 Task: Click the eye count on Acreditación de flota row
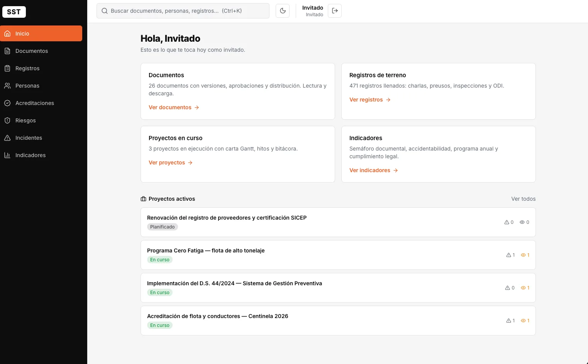[x=525, y=321]
